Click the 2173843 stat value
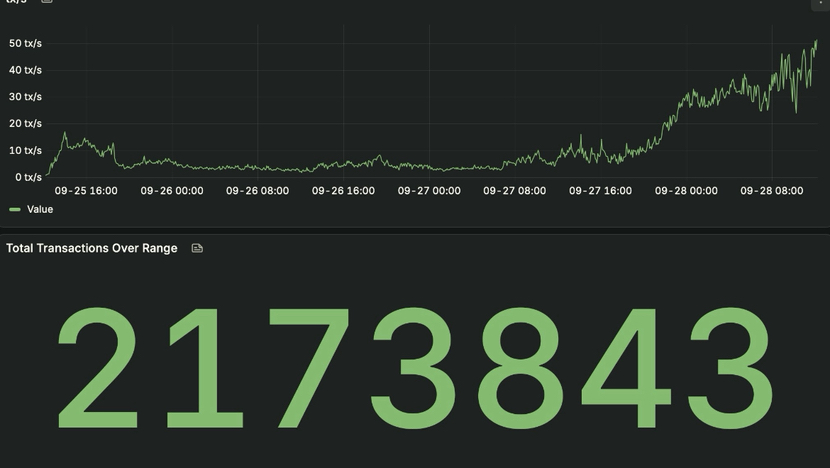Screen dimensions: 830x468 pyautogui.click(x=415, y=368)
